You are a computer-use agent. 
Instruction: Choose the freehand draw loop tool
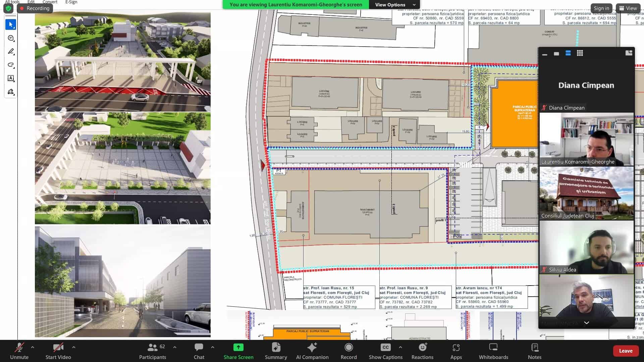click(11, 65)
